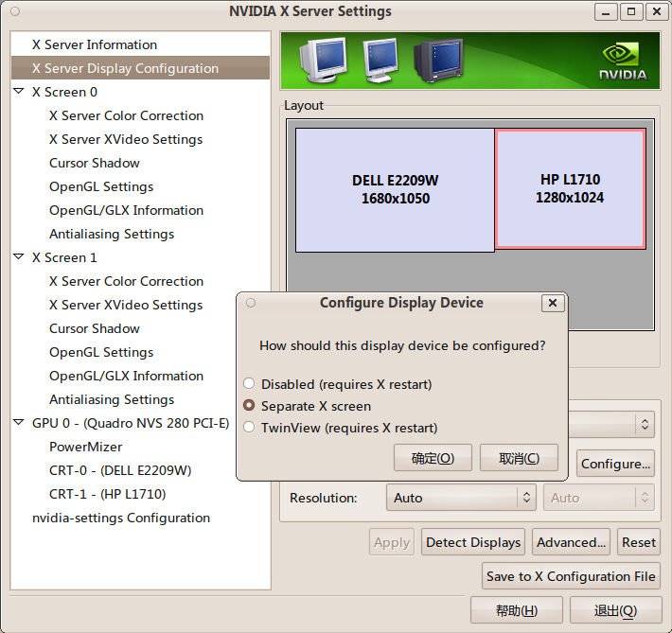
Task: Open OpenGL/GLX Information under X Screen 1
Action: (126, 376)
